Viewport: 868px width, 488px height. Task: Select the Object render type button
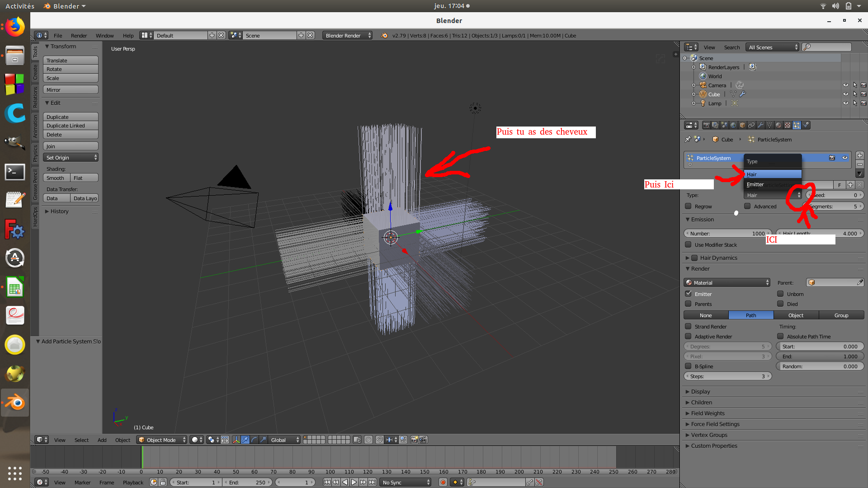click(x=796, y=315)
